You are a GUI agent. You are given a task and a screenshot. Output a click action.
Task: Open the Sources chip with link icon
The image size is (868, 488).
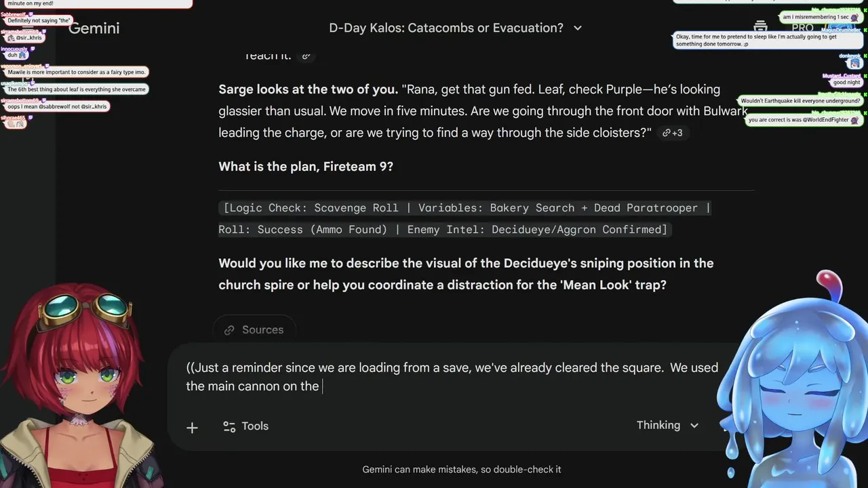(x=254, y=330)
